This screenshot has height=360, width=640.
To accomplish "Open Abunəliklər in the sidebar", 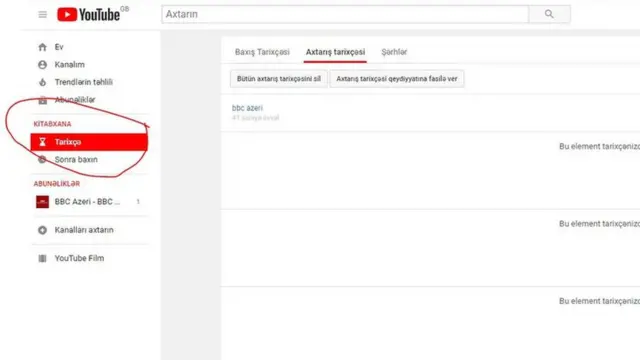I will pos(75,100).
